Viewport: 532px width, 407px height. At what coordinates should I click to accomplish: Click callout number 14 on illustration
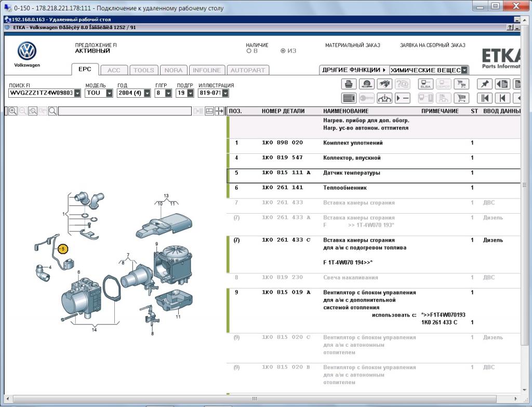tap(94, 330)
